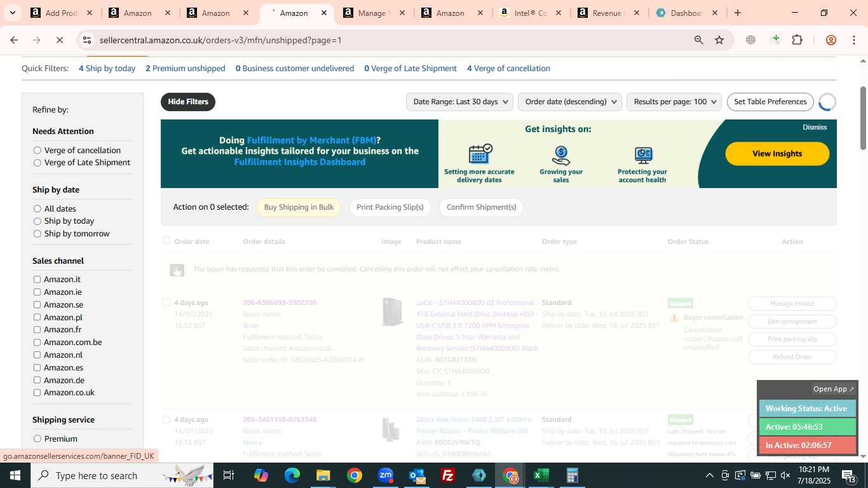Open Results per page dropdown

click(x=674, y=102)
